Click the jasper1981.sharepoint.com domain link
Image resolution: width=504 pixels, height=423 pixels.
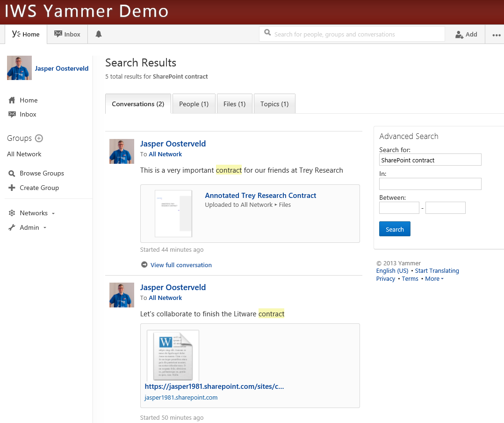pos(181,398)
